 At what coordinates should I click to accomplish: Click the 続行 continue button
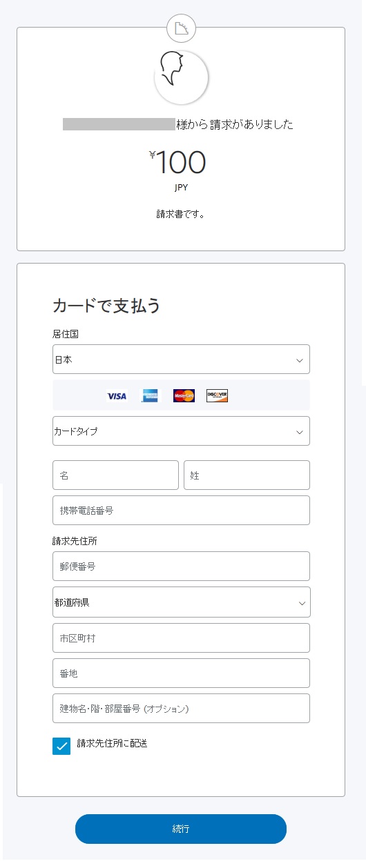tap(181, 829)
